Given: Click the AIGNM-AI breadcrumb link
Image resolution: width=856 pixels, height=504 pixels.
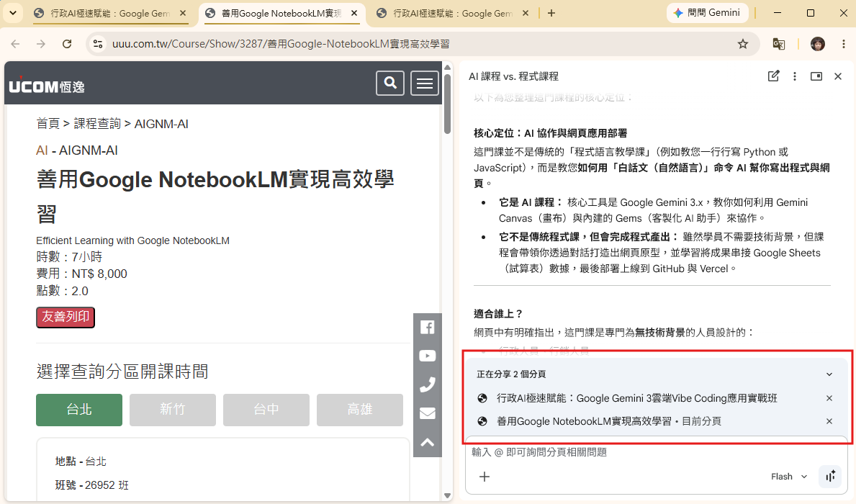Looking at the screenshot, I should coord(161,124).
